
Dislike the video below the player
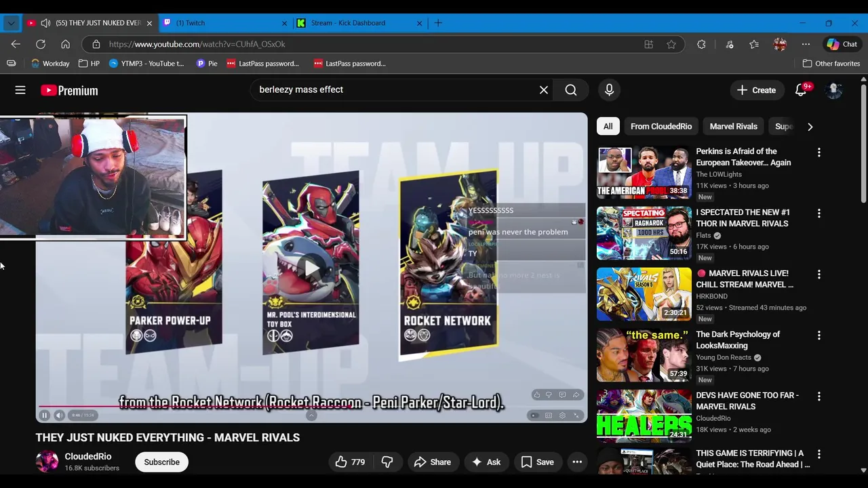(x=387, y=462)
